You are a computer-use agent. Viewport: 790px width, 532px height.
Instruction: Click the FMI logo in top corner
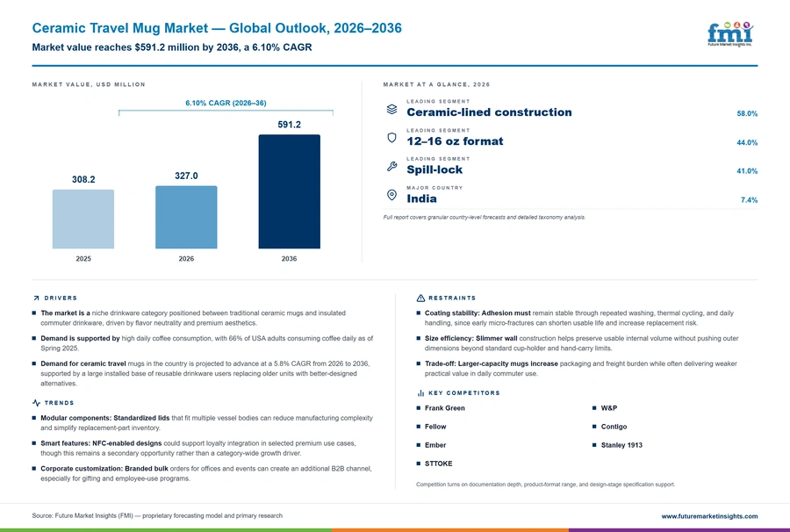730,33
